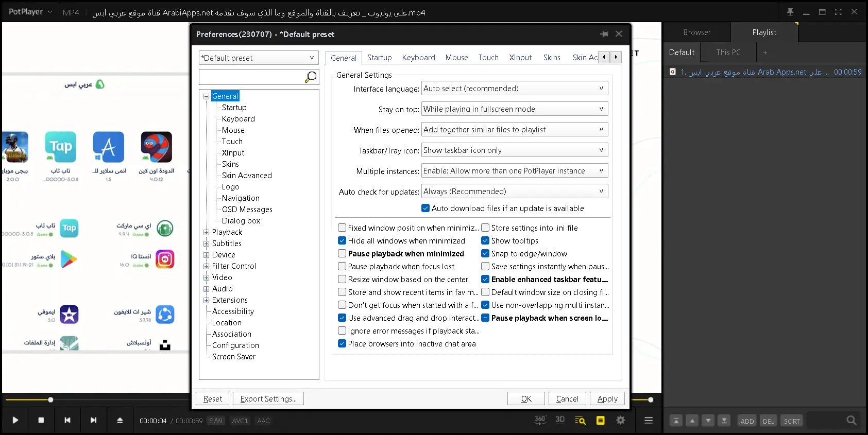Click the Play button in the player bar
The image size is (868, 435).
pos(15,420)
